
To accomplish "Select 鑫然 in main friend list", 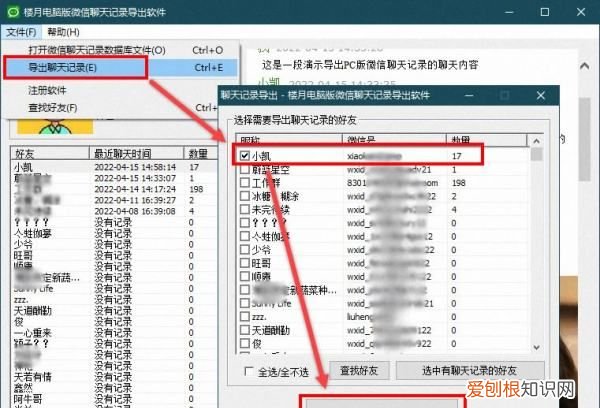I will click(114, 388).
